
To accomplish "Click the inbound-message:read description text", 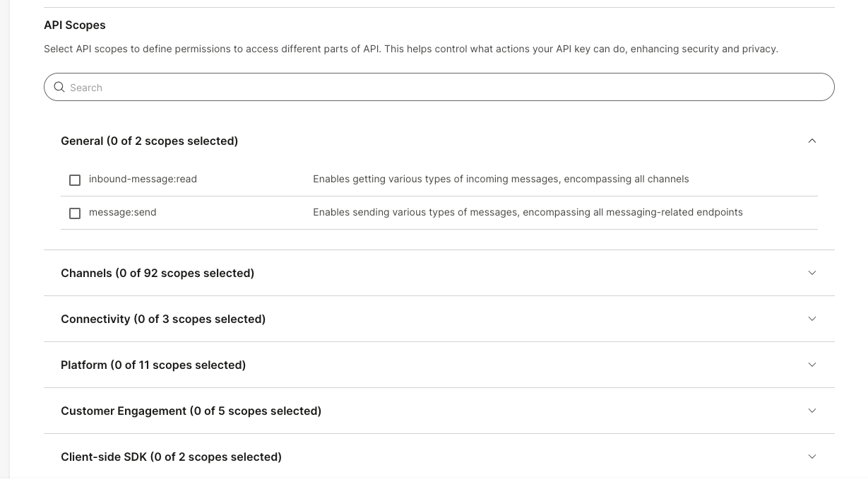I will [501, 180].
